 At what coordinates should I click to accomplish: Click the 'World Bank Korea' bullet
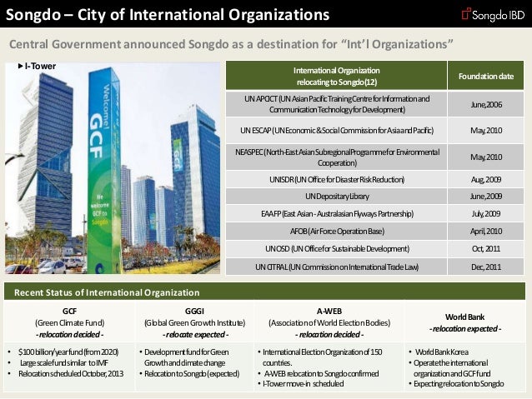[x=441, y=352]
